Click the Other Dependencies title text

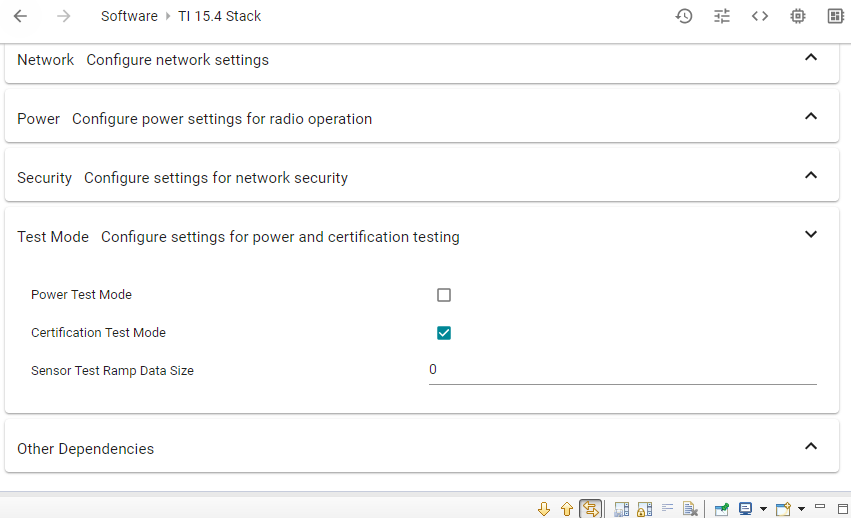click(85, 449)
